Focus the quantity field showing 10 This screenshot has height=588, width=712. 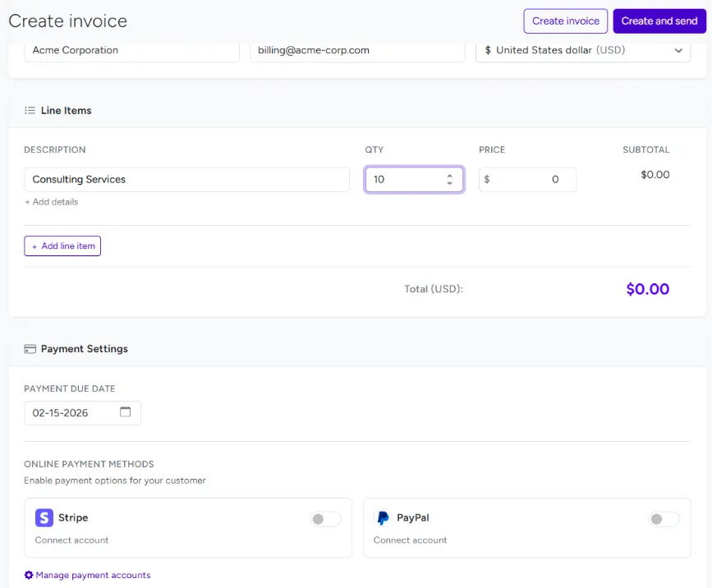[x=414, y=179]
